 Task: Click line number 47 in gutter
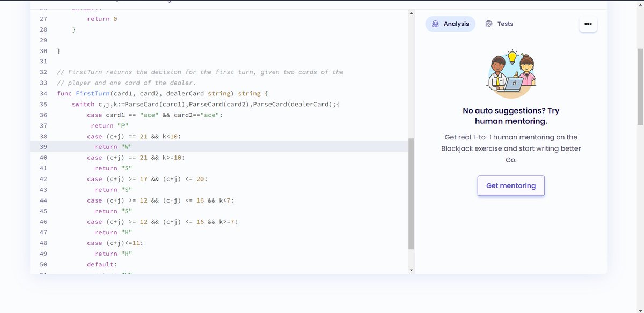click(43, 232)
